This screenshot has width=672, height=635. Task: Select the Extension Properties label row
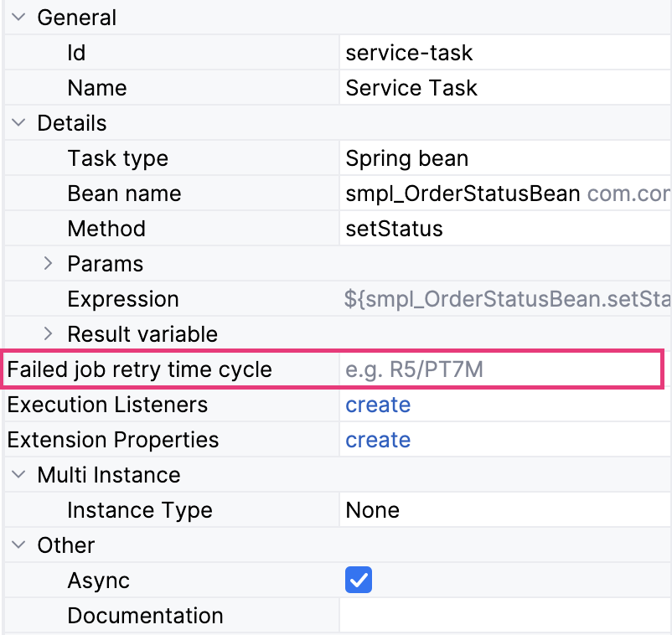point(113,440)
